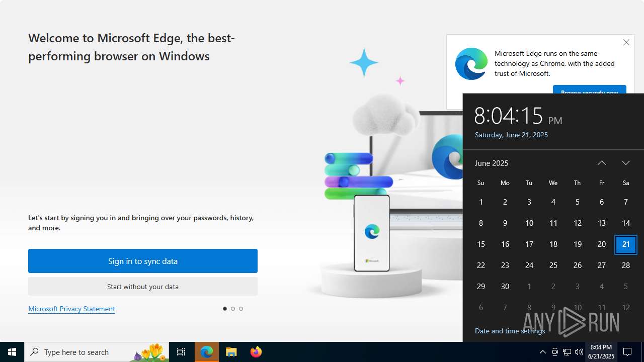Click the Browse securely now button

tap(590, 89)
